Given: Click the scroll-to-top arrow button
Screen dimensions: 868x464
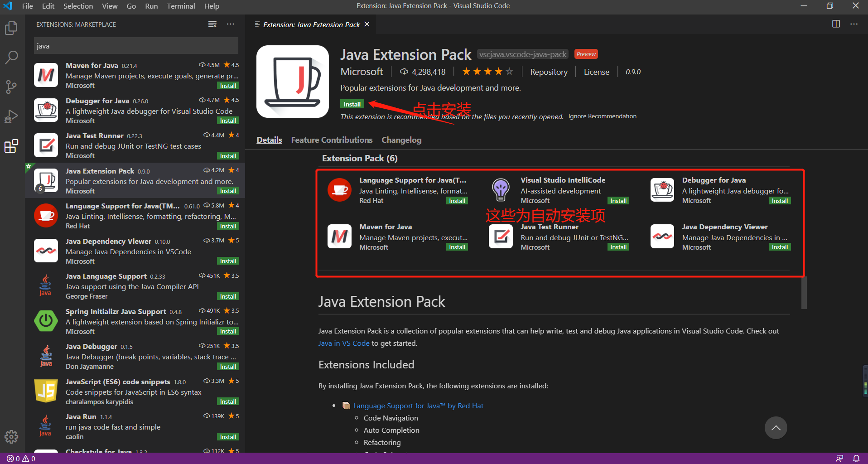Looking at the screenshot, I should (x=776, y=428).
